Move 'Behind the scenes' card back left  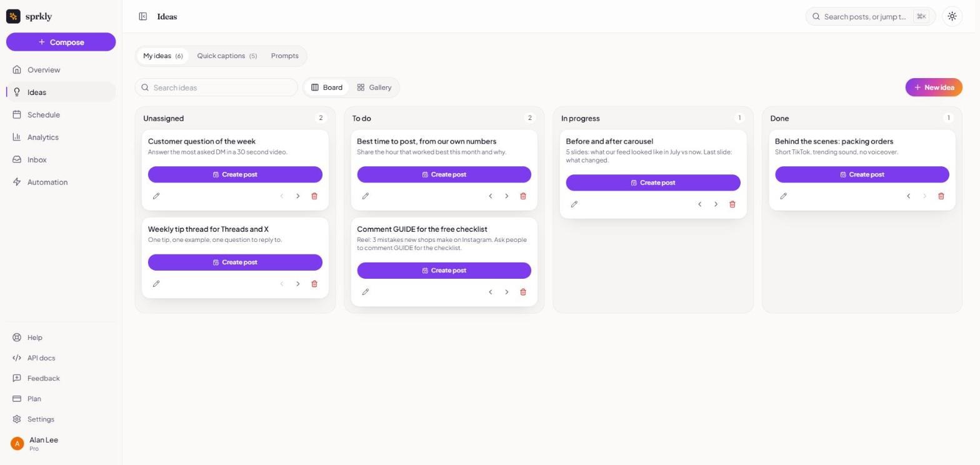909,196
